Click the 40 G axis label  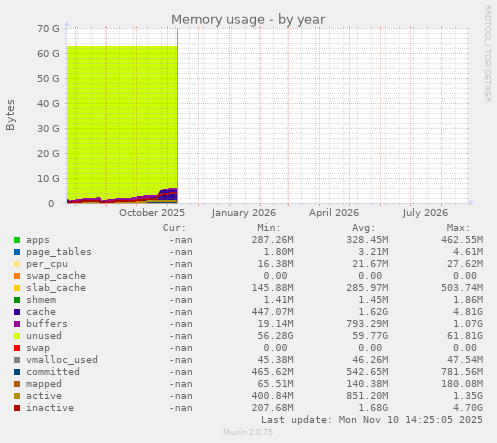pyautogui.click(x=48, y=104)
